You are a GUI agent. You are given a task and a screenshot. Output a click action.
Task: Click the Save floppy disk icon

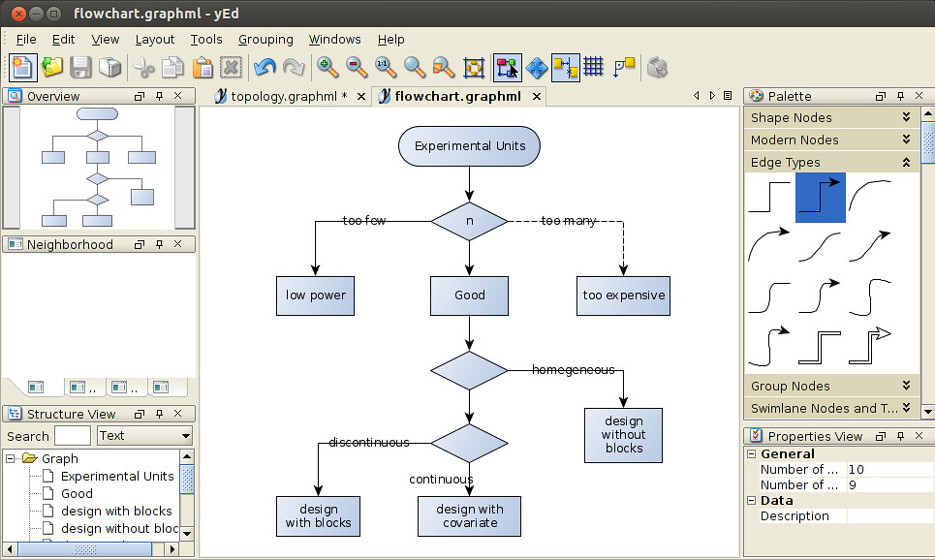pos(80,68)
